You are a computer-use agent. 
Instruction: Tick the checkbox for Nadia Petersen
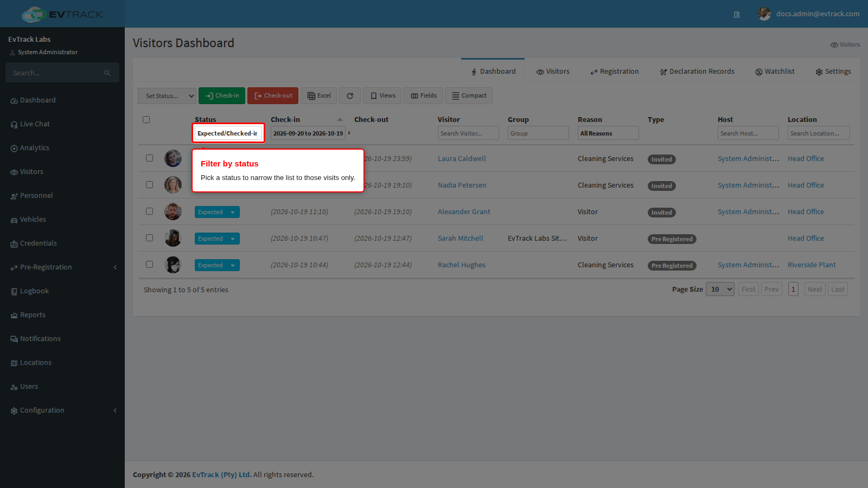click(x=149, y=185)
